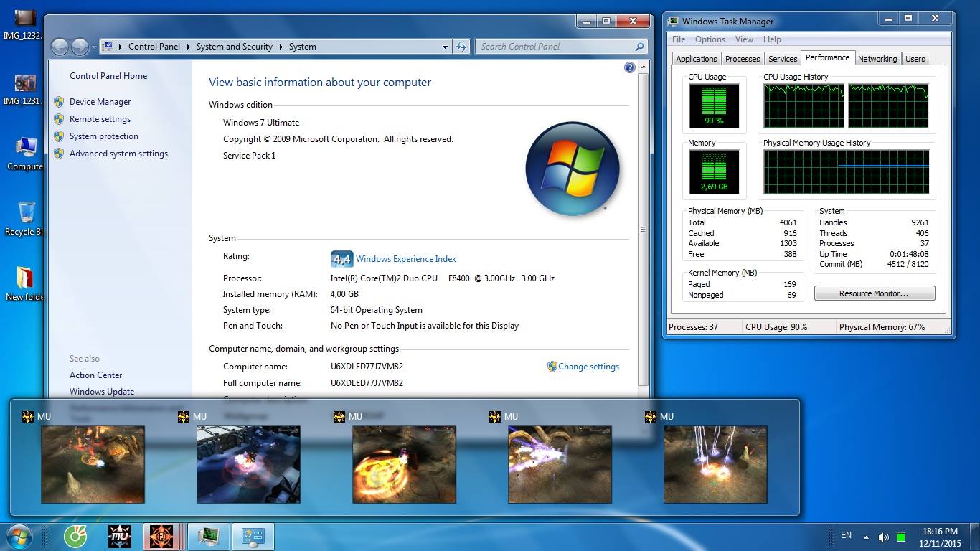The image size is (980, 551).
Task: Select System and Security breadcrumb segment
Action: pyautogui.click(x=234, y=47)
